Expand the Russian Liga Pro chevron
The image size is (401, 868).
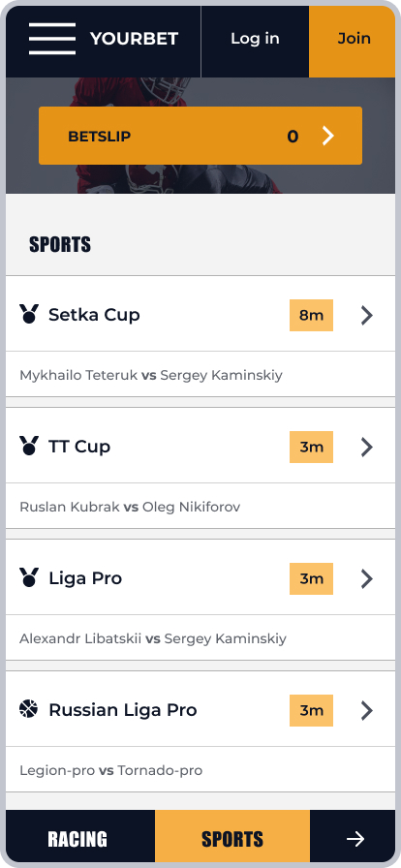tap(367, 710)
